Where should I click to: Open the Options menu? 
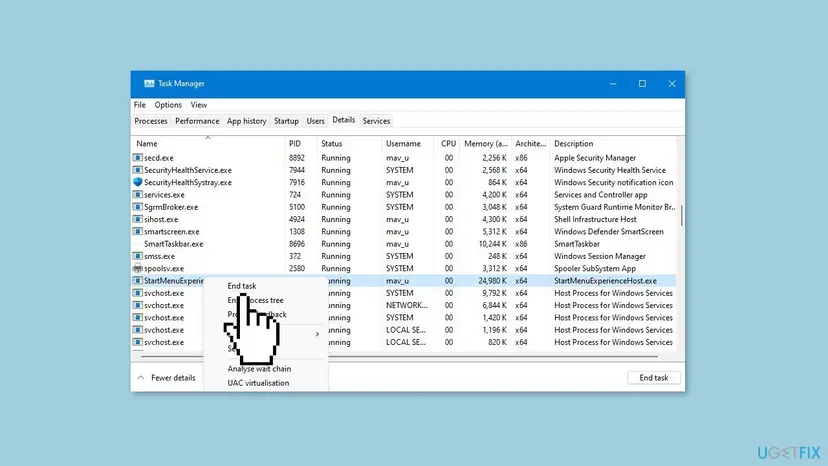(x=168, y=105)
